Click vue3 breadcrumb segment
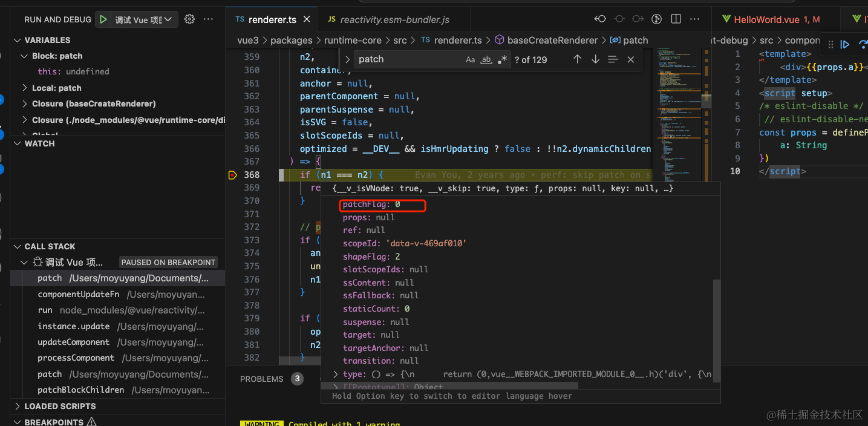This screenshot has height=426, width=868. point(247,40)
